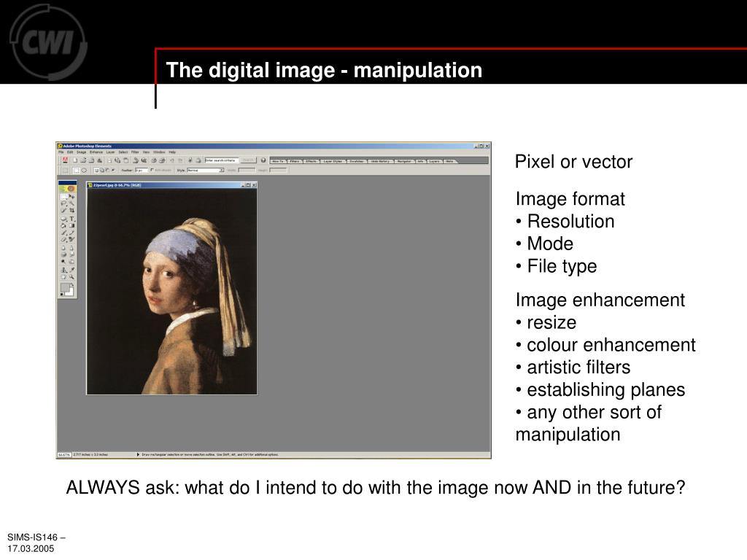Toggle the Anti-aliased checkbox
Image resolution: width=747 pixels, height=560 pixels.
(x=152, y=169)
